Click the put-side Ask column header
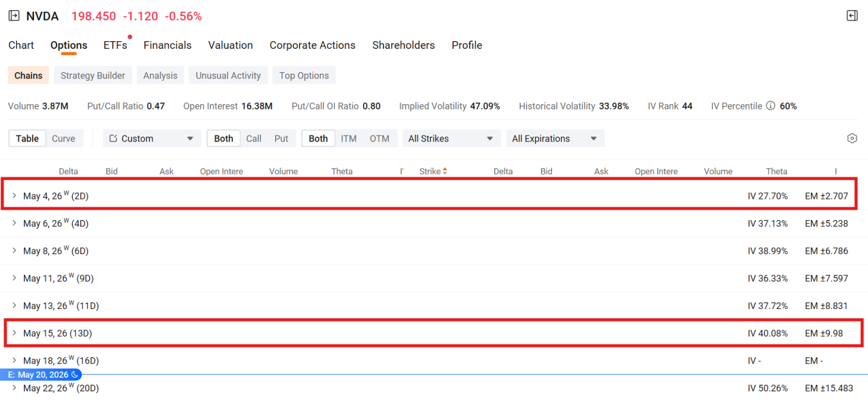The image size is (868, 400). click(601, 171)
